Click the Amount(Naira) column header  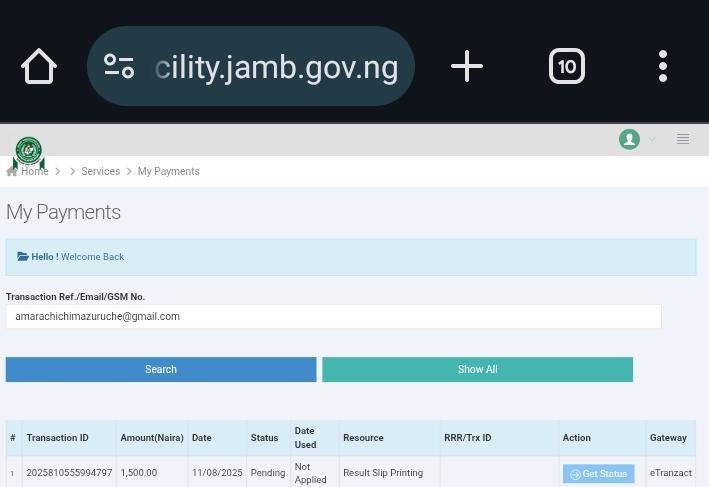152,438
